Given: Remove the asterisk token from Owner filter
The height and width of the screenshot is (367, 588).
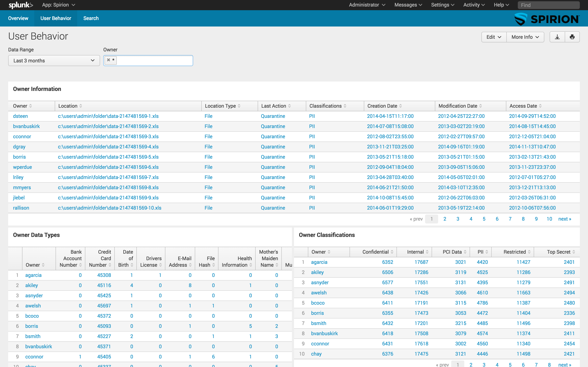Looking at the screenshot, I should click(x=108, y=60).
